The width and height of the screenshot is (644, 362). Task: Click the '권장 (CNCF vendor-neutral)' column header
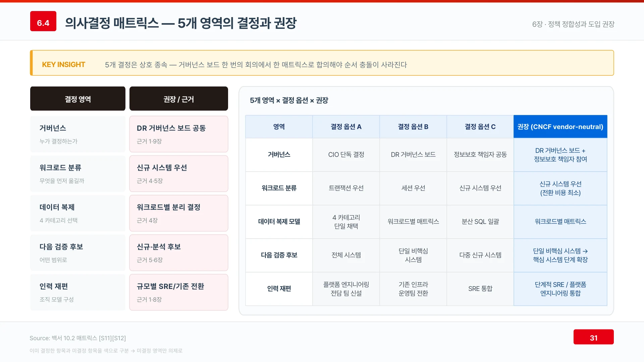[560, 127]
